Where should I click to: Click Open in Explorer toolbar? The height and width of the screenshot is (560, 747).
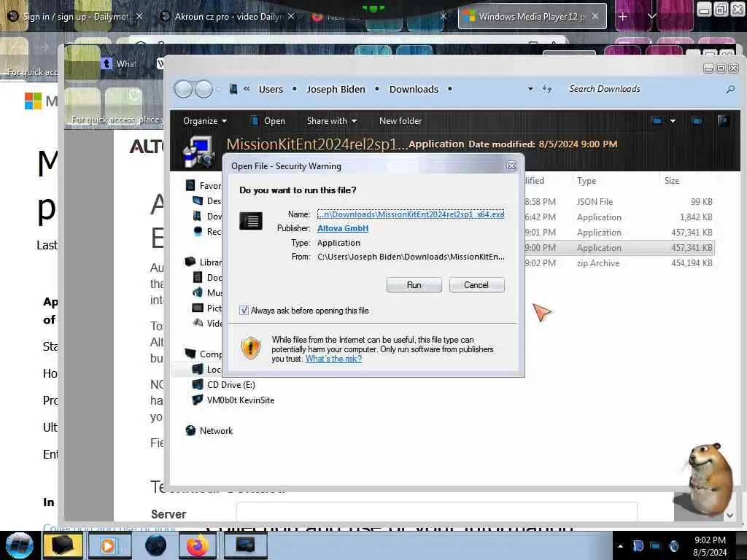point(268,121)
